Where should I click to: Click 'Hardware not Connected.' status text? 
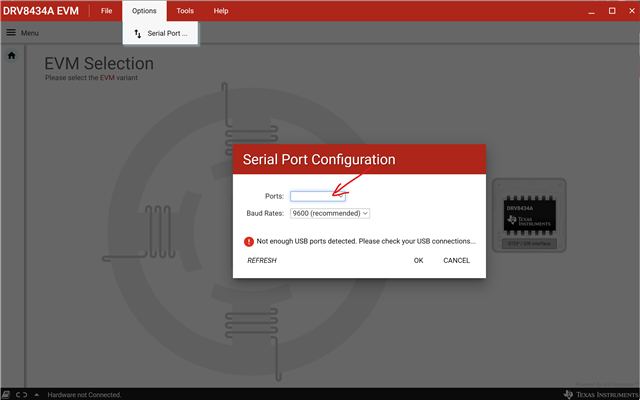(x=84, y=395)
